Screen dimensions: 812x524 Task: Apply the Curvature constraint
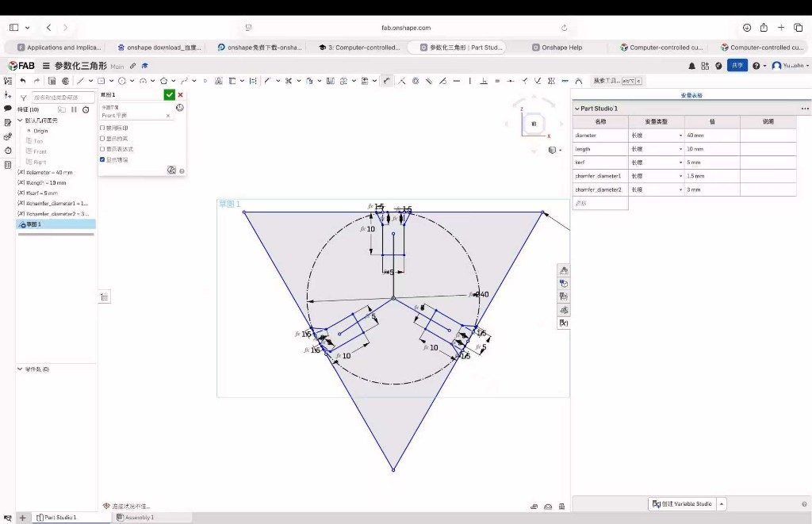pyautogui.click(x=578, y=81)
